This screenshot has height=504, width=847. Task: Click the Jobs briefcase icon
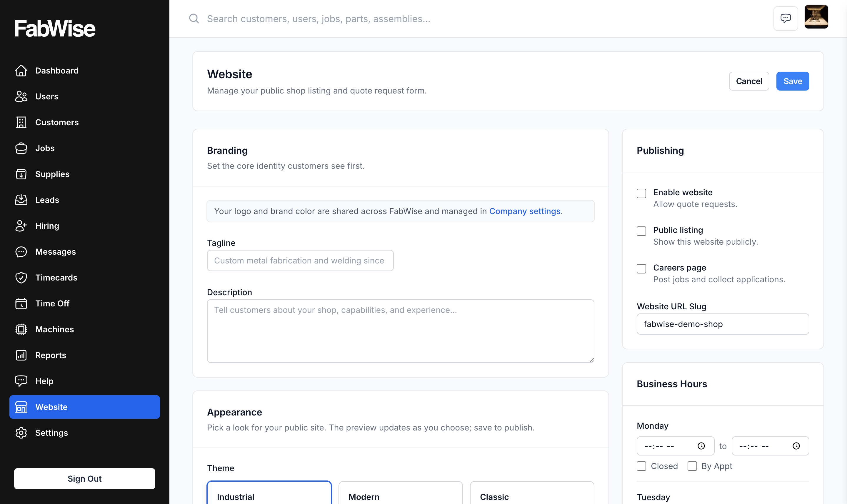[x=21, y=148]
